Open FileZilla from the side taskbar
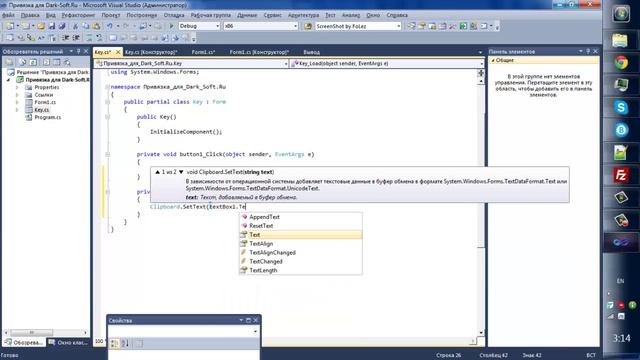This screenshot has height=360, width=640. pos(621,175)
